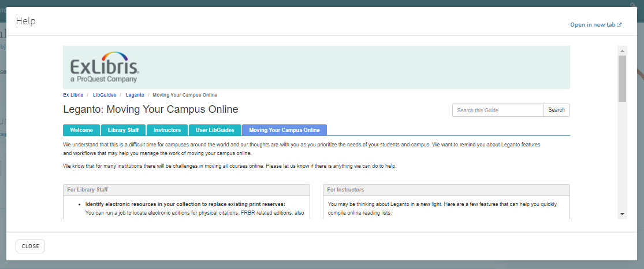Open the Library Staff tab
Viewport: 644px width, 269px height.
coord(124,130)
